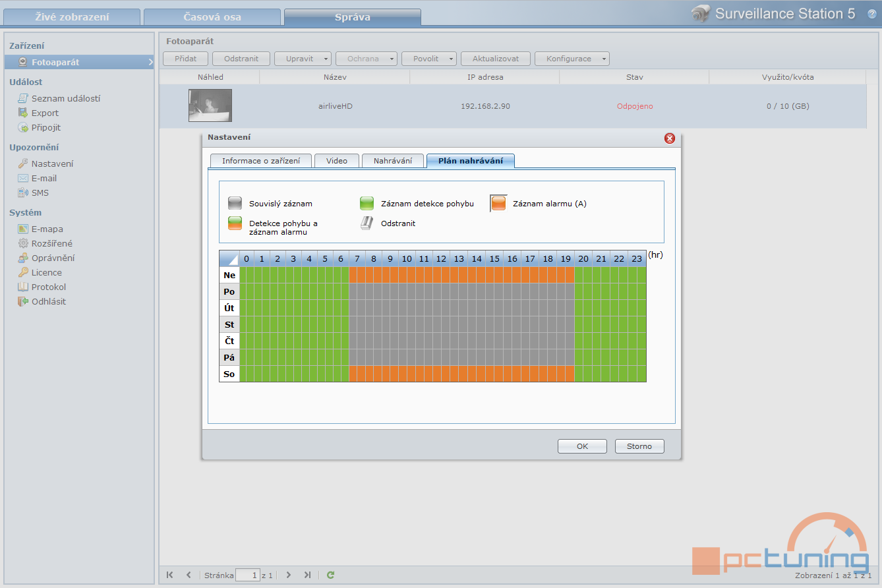Select Detekce pohybu a záznam alarmu mode

click(x=235, y=223)
